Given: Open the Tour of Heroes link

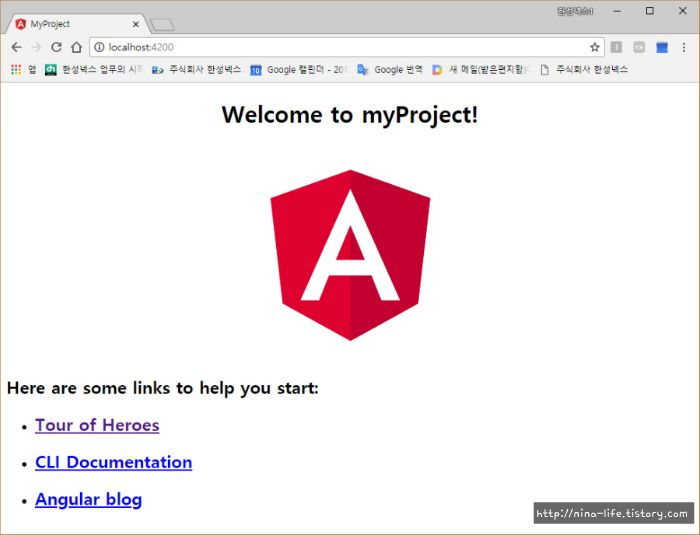Looking at the screenshot, I should [97, 425].
